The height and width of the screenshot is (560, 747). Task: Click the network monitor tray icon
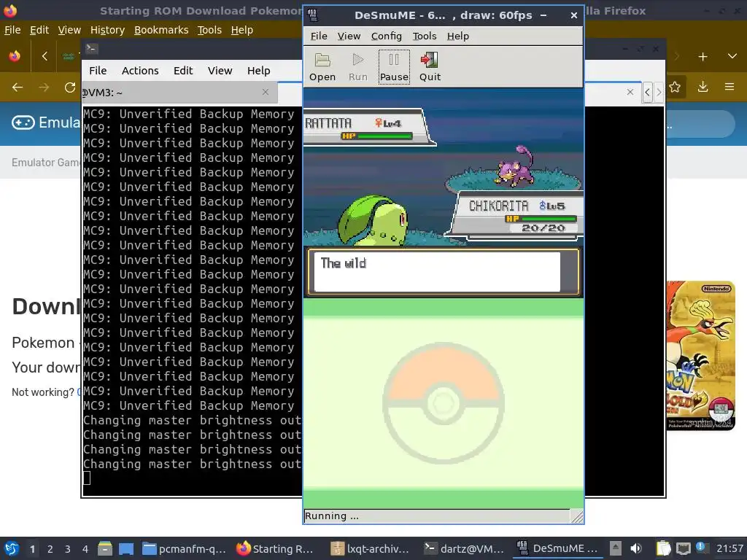(x=683, y=549)
